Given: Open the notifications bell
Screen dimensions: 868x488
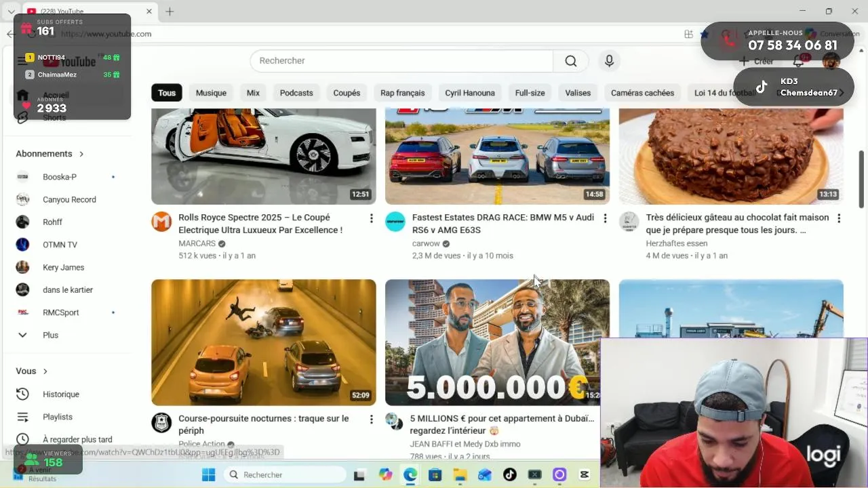Looking at the screenshot, I should coord(799,61).
